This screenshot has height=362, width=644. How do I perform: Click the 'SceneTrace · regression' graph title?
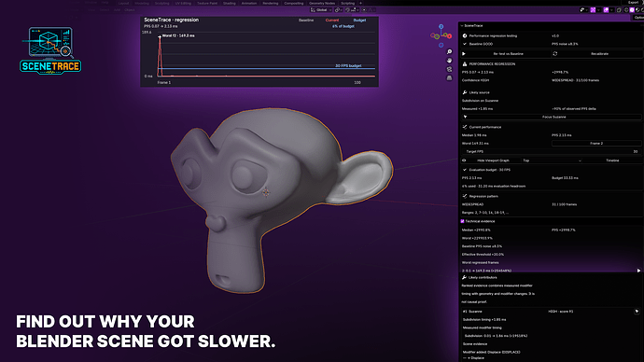(x=172, y=20)
